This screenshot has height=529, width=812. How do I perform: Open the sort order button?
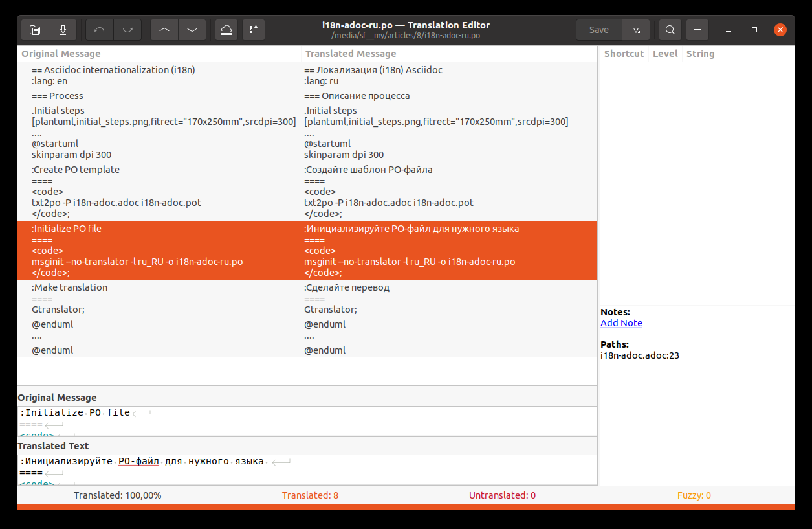point(254,30)
